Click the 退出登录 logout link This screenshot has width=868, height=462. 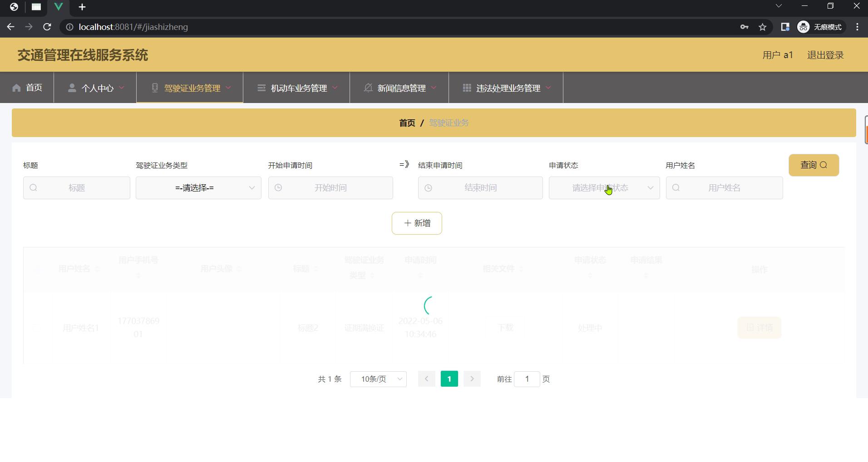coord(825,55)
